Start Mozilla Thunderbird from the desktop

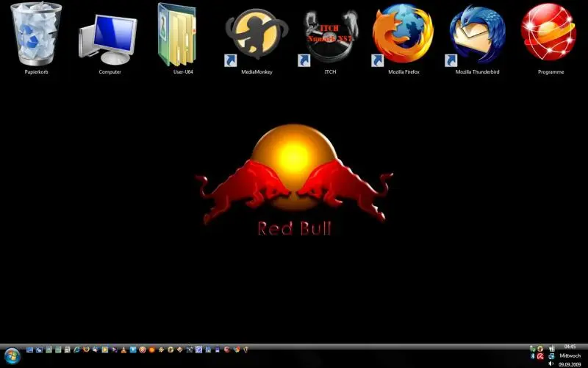(x=477, y=35)
